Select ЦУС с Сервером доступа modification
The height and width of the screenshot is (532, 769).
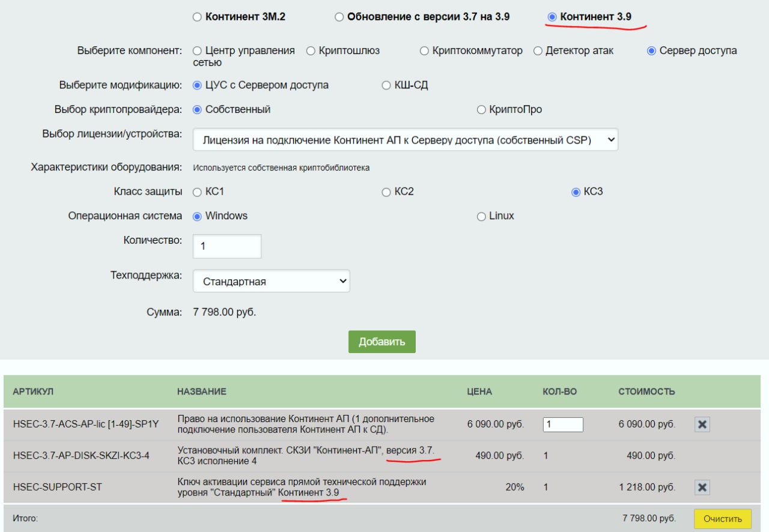click(x=197, y=85)
